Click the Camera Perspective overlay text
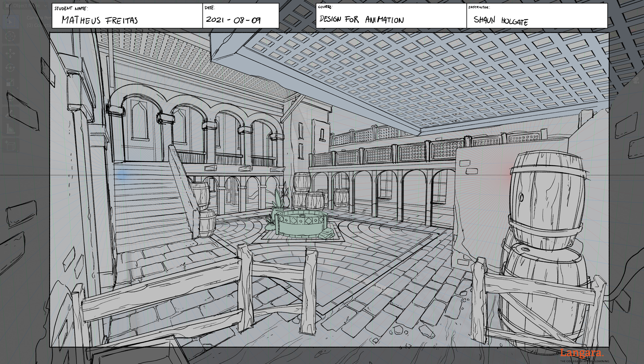This screenshot has width=644, height=364. coord(38,18)
